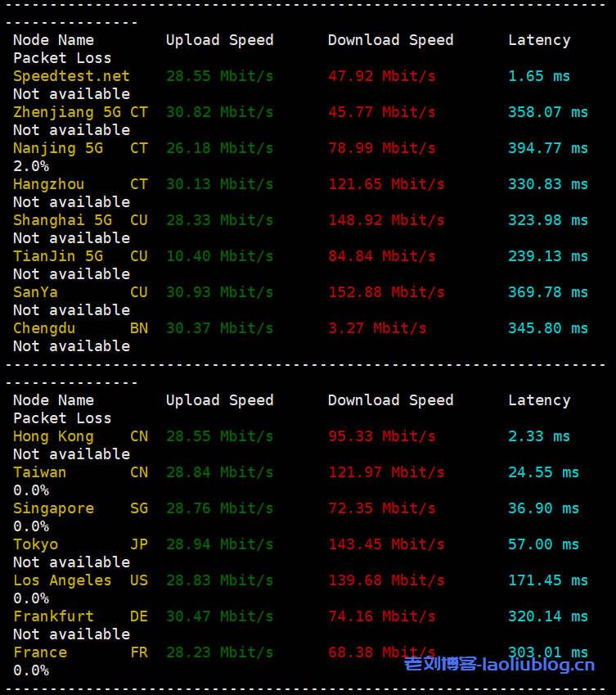Screen dimensions: 616x695
Task: Select SanYa download speed 152.88 Mbit/s
Action: pos(386,292)
